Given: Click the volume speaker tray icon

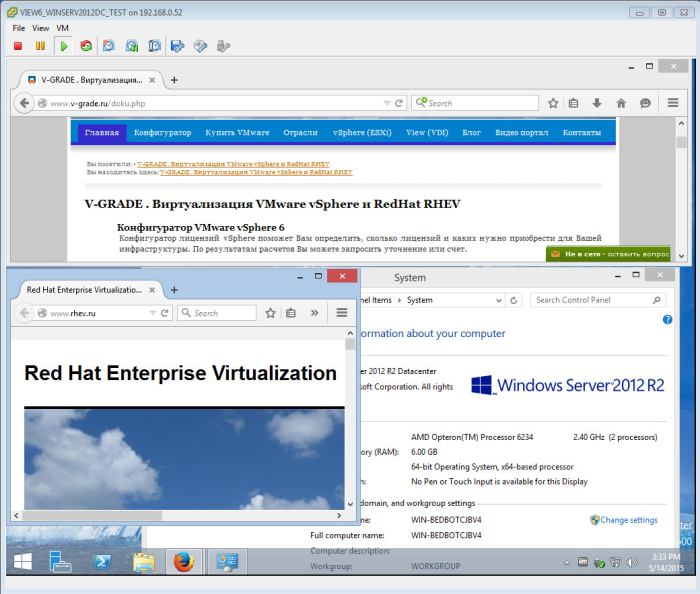Looking at the screenshot, I should pos(632,562).
